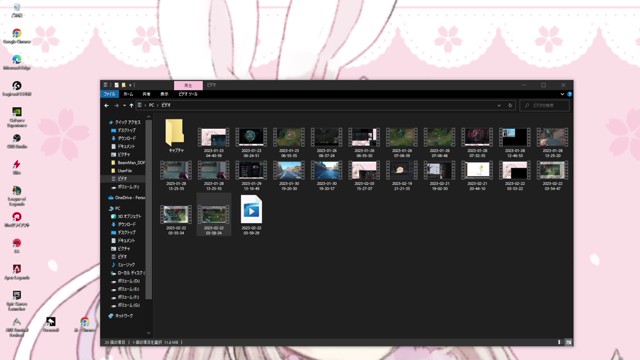Select video 2023-01-23 06-24-51
Image resolution: width=640 pixels, height=360 pixels.
251,142
